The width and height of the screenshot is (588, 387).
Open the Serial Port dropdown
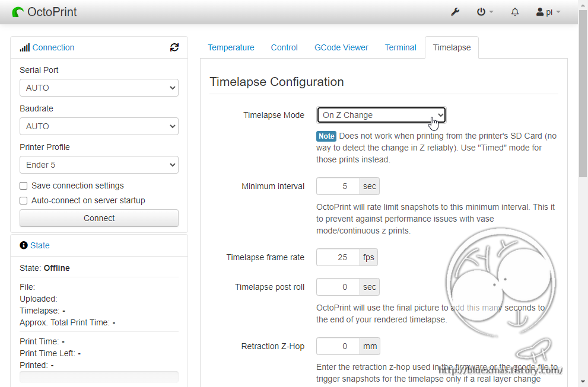point(99,88)
